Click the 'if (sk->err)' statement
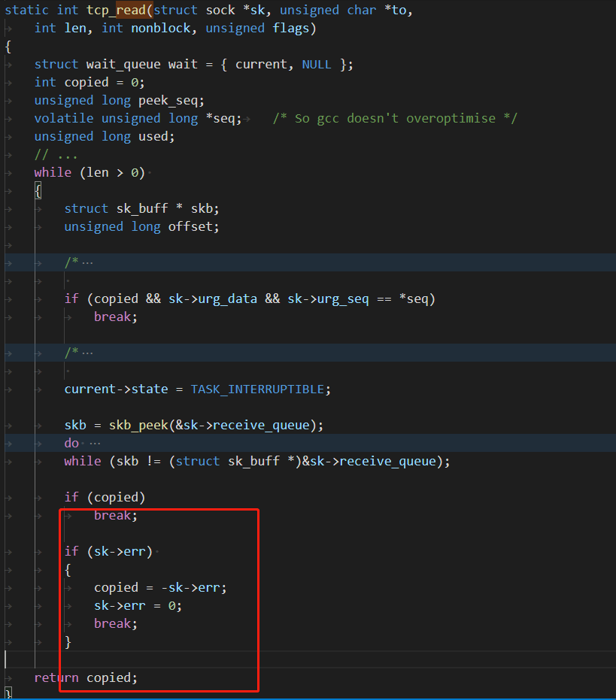 [x=108, y=551]
